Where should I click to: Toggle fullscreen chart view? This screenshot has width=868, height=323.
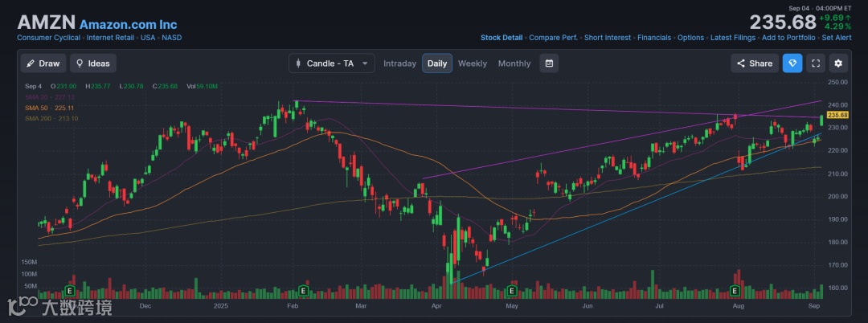[x=816, y=63]
